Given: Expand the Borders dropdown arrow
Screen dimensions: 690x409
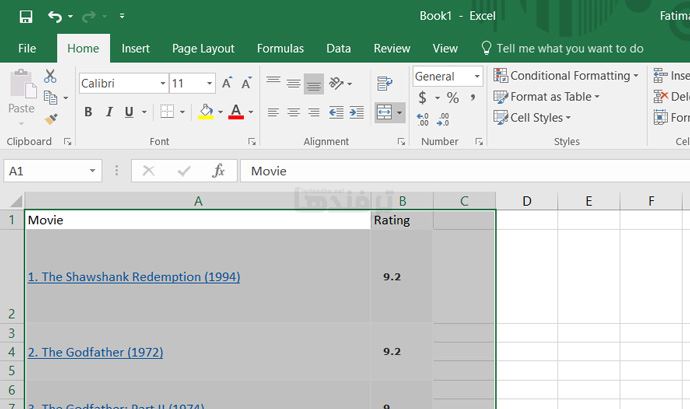Looking at the screenshot, I should pos(182,112).
